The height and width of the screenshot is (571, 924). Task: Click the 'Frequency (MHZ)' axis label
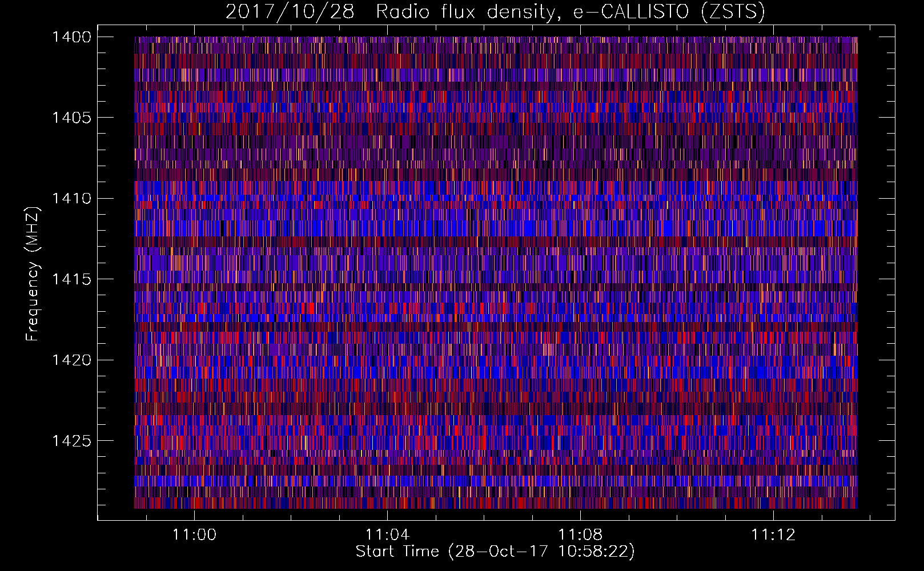pos(33,274)
